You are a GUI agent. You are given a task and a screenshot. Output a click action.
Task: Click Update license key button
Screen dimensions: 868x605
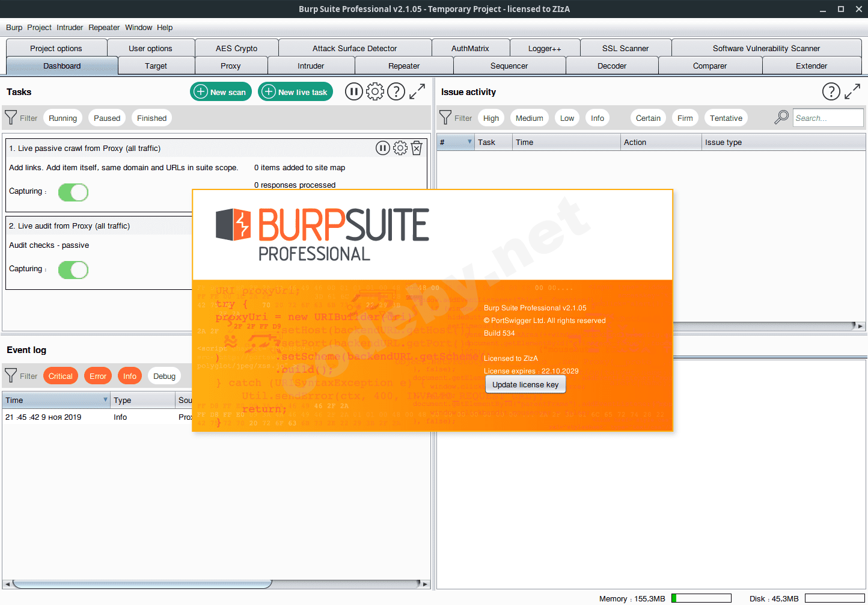coord(525,384)
